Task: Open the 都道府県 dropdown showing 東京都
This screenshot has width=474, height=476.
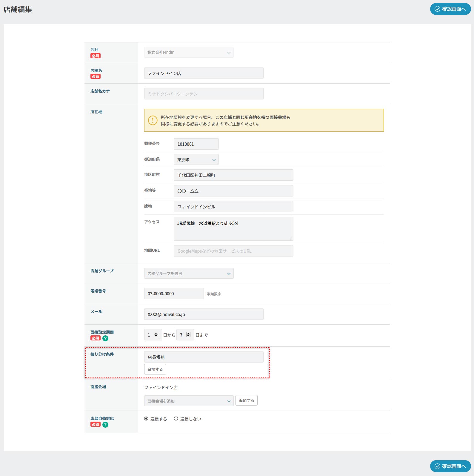Action: pos(196,160)
